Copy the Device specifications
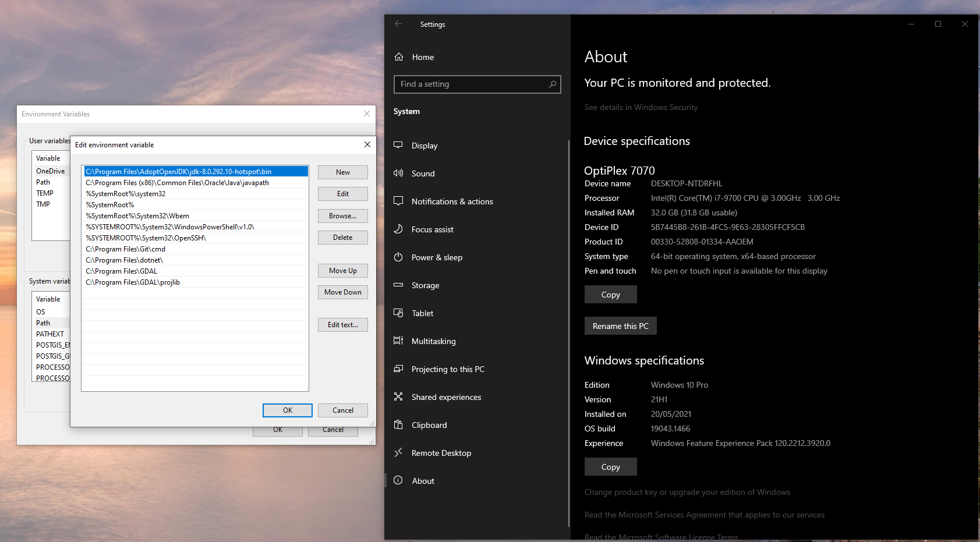This screenshot has width=980, height=542. (611, 295)
